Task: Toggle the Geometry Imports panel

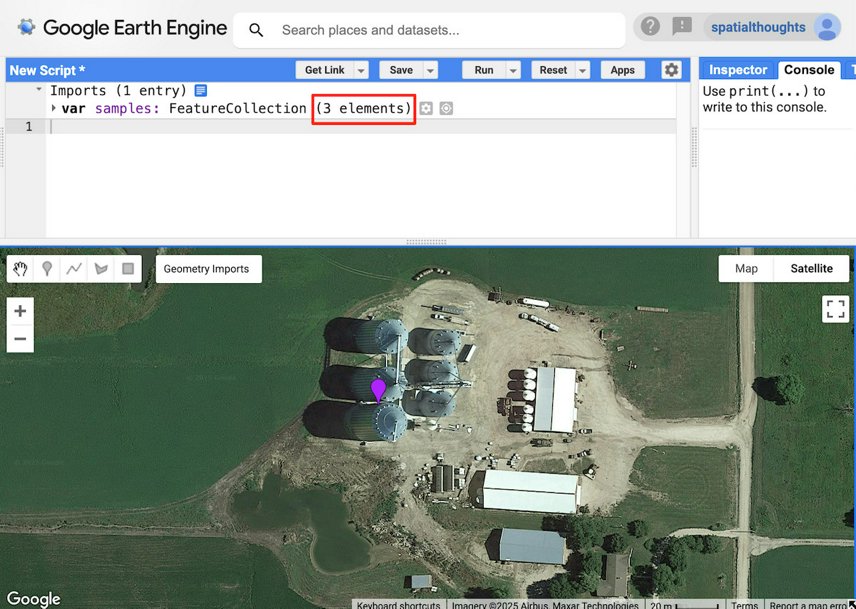Action: [x=208, y=268]
